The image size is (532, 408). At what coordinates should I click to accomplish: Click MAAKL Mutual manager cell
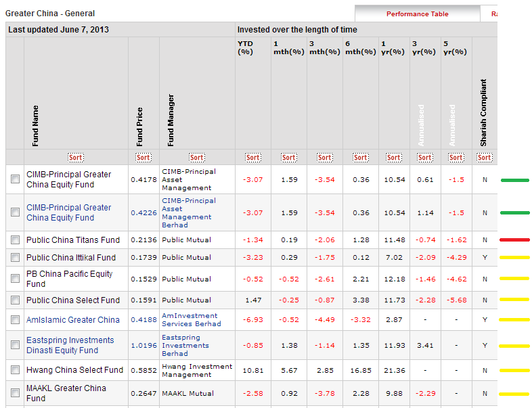tap(187, 393)
